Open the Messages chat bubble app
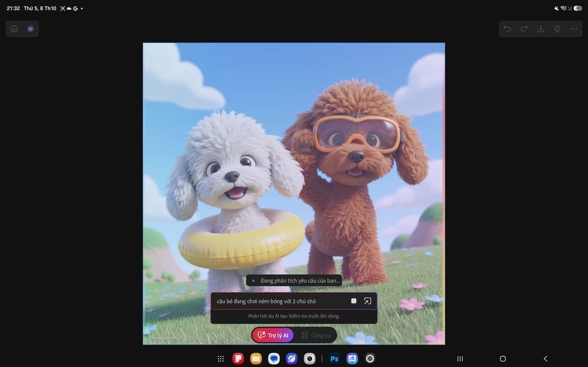 (273, 359)
